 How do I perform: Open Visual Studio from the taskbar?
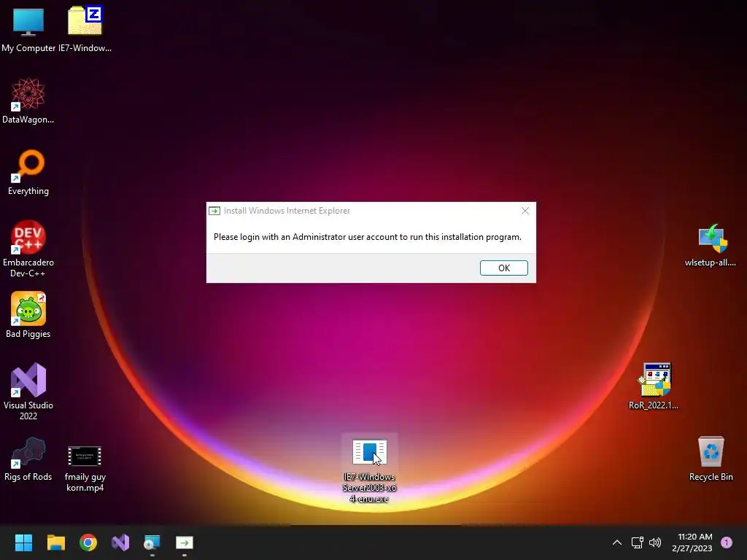[x=120, y=542]
